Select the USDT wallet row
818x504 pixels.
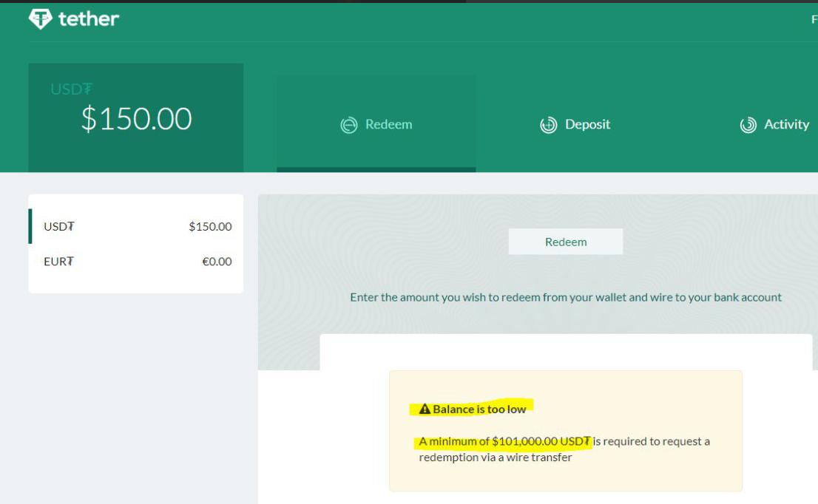[135, 226]
